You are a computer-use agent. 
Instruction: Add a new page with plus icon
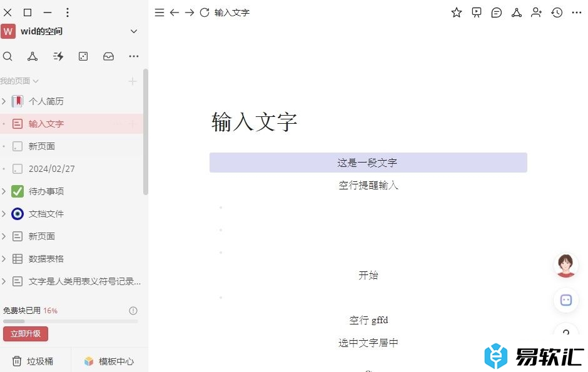(133, 81)
